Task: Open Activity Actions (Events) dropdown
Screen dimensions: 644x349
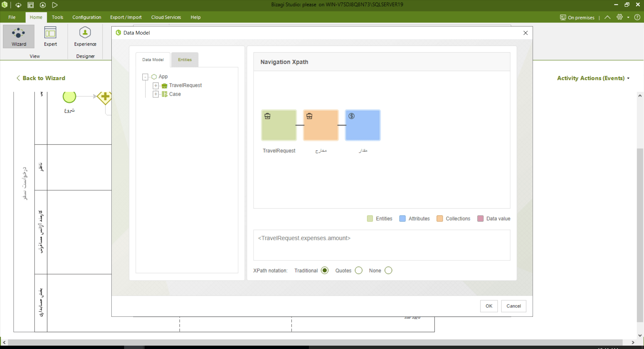Action: pyautogui.click(x=593, y=78)
